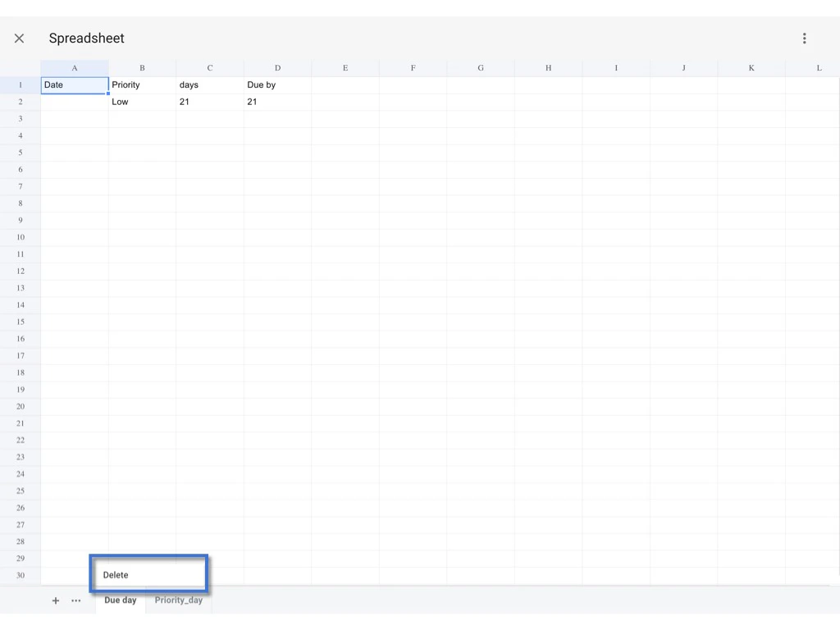840x630 pixels.
Task: Open the all-sheets menu via the ellipsis icon
Action: [x=75, y=600]
